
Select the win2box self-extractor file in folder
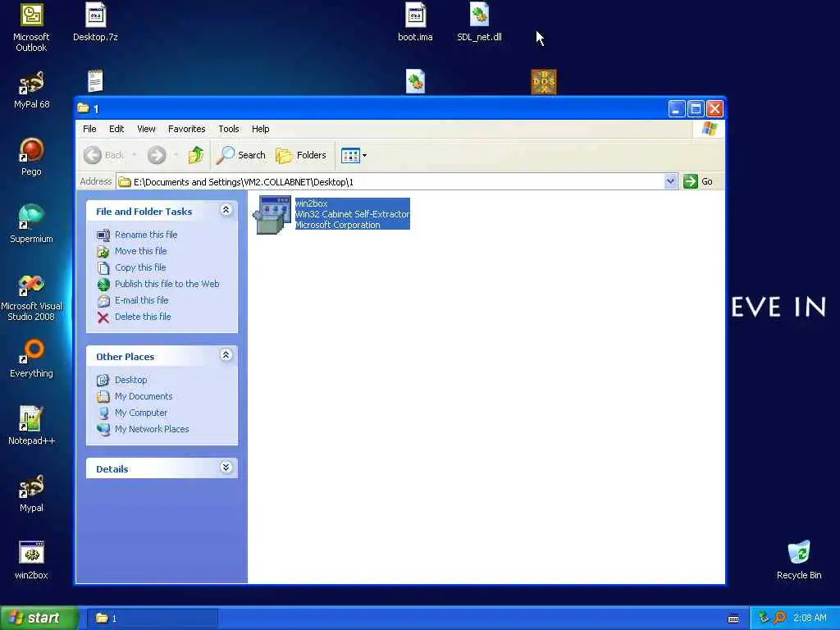pyautogui.click(x=331, y=214)
